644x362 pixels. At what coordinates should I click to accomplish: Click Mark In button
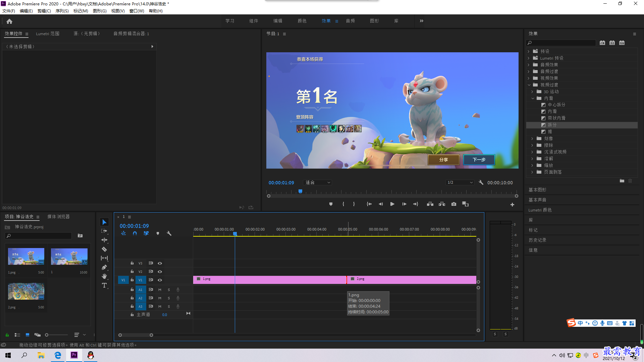coord(343,204)
